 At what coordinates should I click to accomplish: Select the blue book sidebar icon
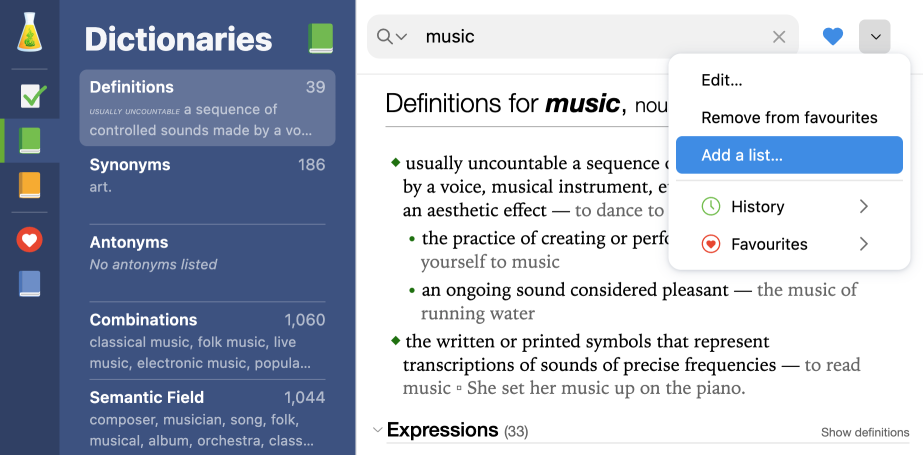click(x=31, y=285)
